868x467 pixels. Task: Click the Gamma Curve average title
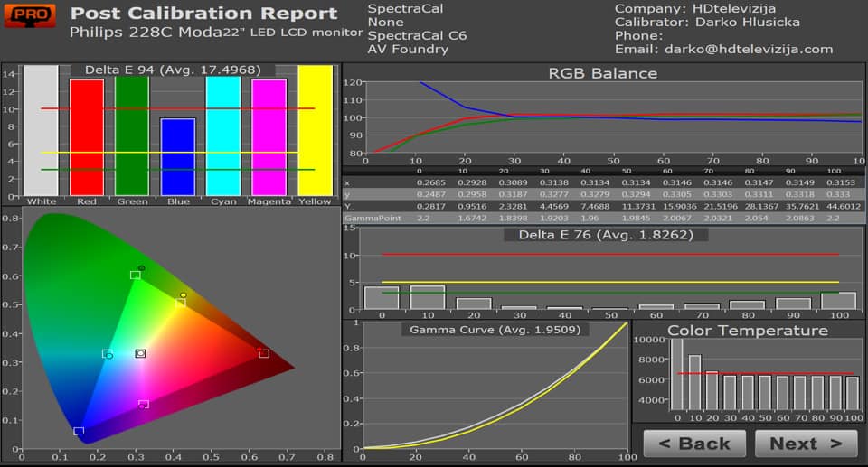tap(495, 330)
